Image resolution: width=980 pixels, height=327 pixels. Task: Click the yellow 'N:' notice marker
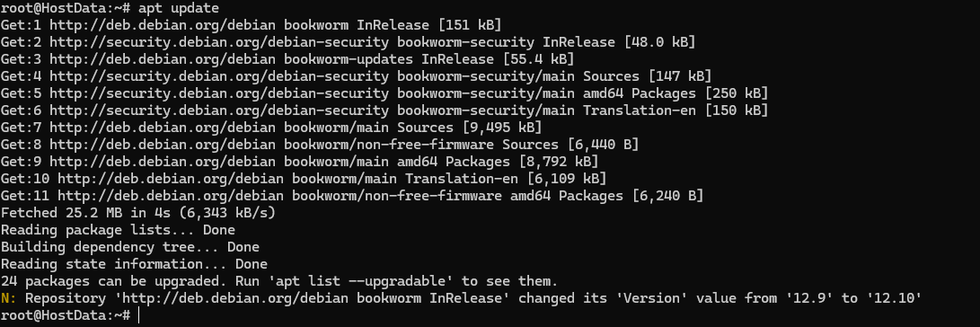click(9, 298)
